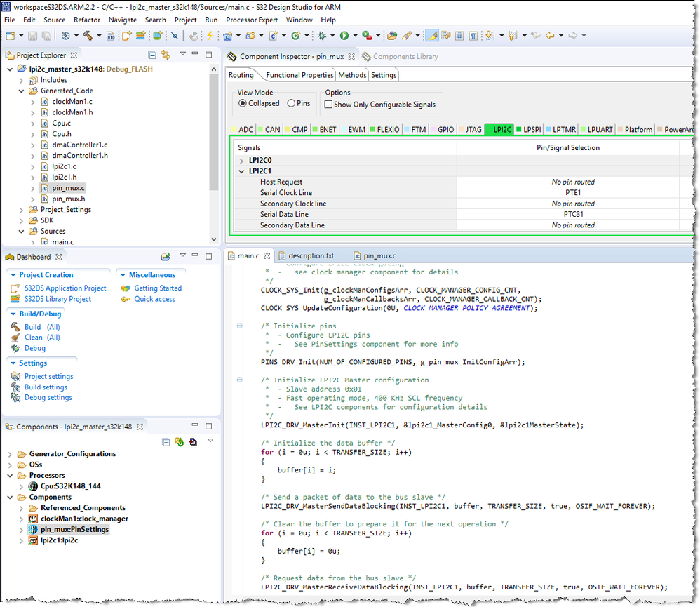Click the Last Edit Location toolbar icon
The height and width of the screenshot is (607, 700).
pos(536,36)
